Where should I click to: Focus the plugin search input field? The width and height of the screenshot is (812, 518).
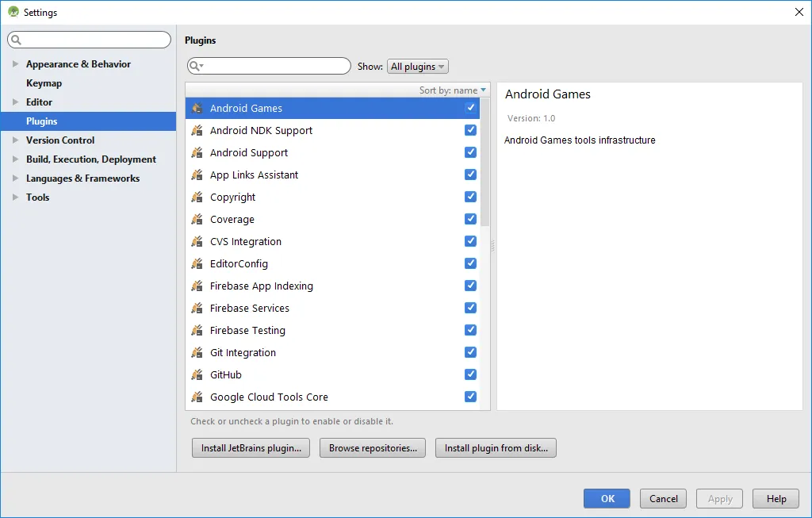[270, 66]
